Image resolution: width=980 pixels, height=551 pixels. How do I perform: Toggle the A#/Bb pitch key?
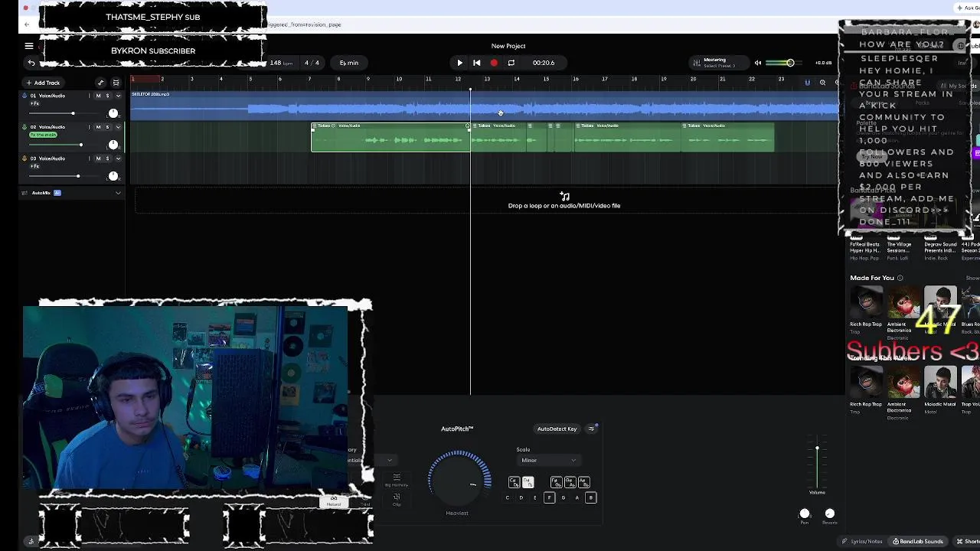(584, 482)
